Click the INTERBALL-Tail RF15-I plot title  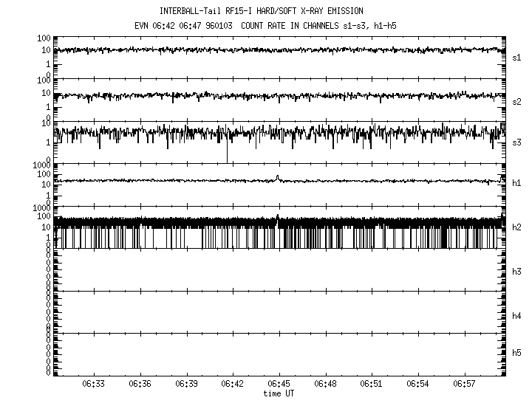coord(261,11)
